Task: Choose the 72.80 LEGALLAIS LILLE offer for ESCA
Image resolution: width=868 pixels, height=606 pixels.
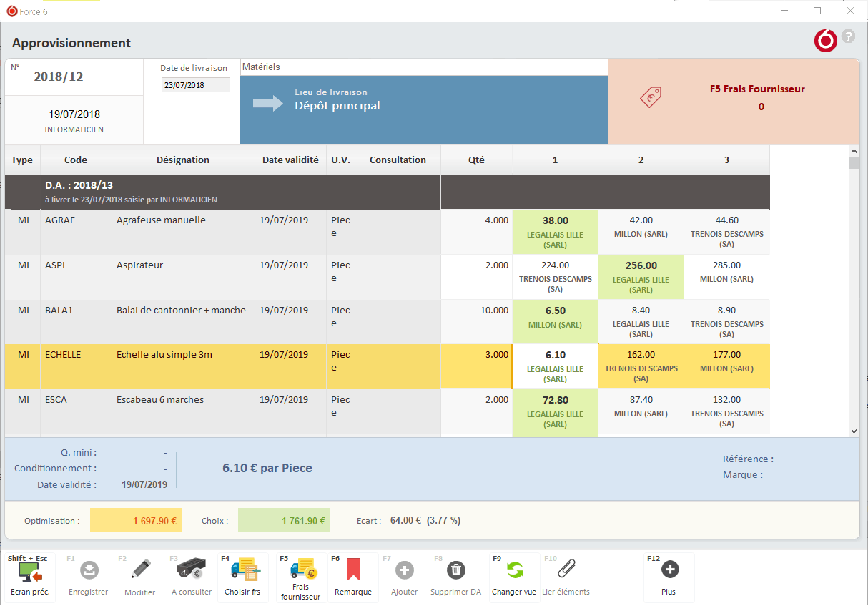Action: [555, 411]
